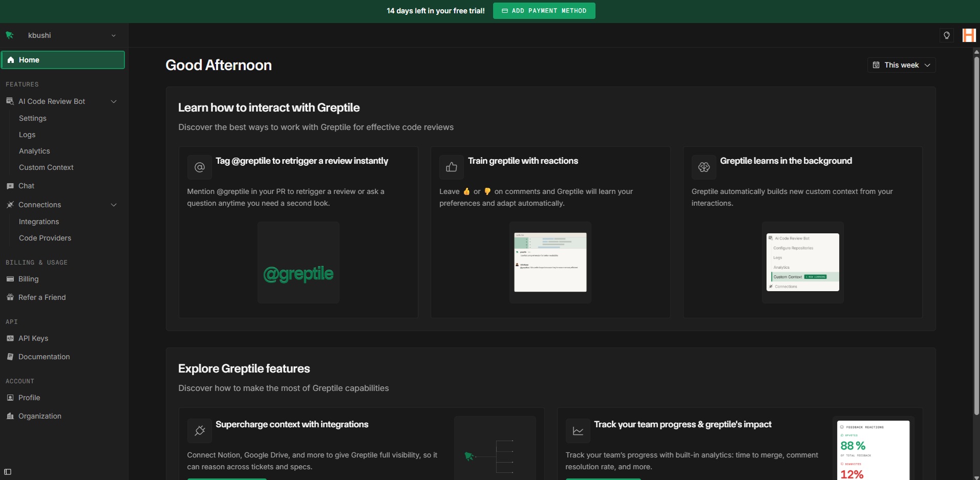Screen dimensions: 980x480
Task: Click the reactions comment preview thumbnail
Action: (x=550, y=263)
